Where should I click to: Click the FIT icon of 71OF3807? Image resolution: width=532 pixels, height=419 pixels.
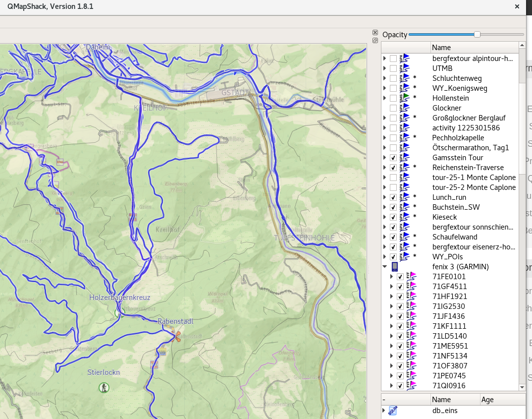click(x=411, y=365)
